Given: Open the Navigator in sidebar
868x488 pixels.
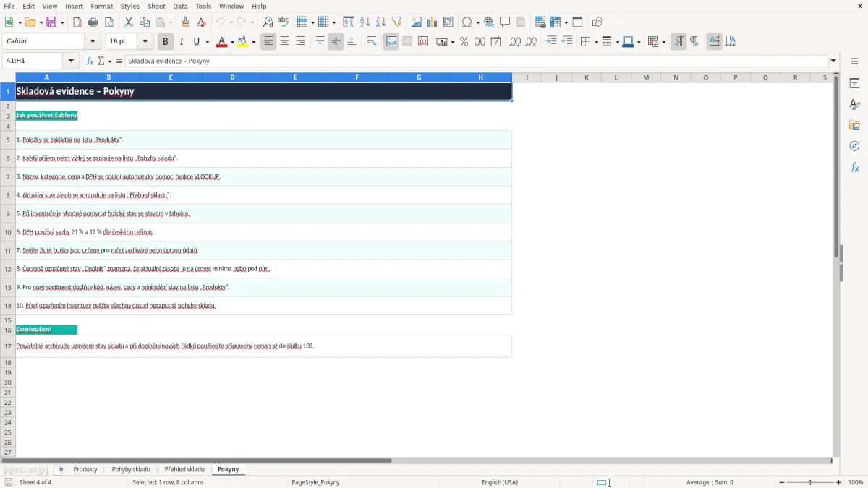Looking at the screenshot, I should tap(854, 147).
